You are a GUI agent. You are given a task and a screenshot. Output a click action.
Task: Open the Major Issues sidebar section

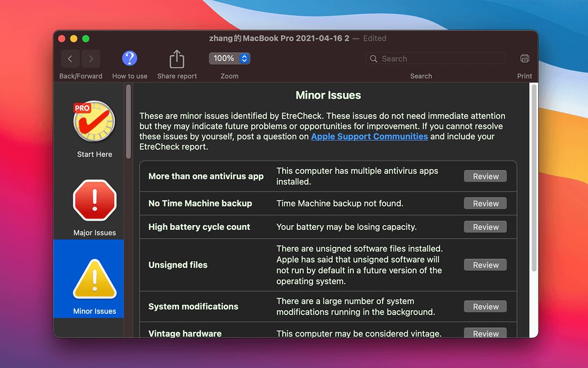95,208
